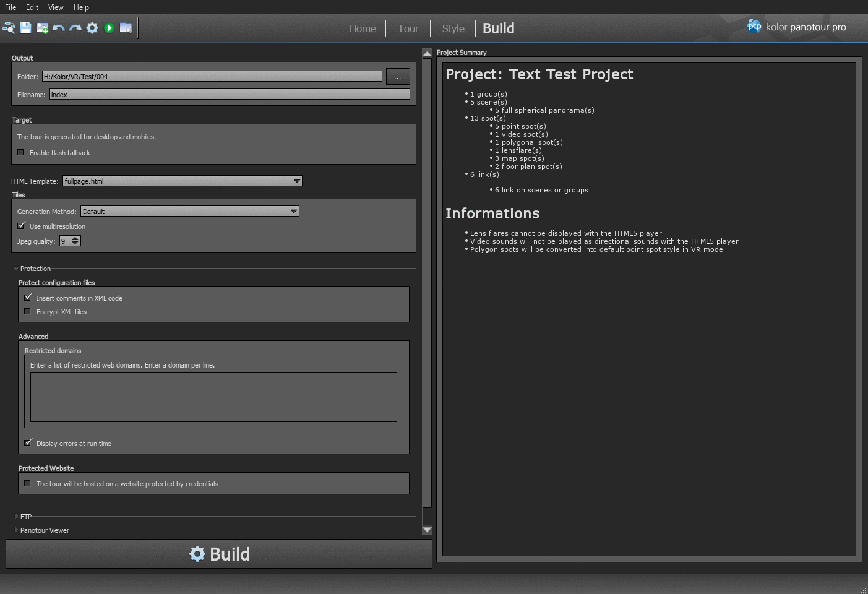
Task: Save the project with the floppy disk icon
Action: pos(25,28)
